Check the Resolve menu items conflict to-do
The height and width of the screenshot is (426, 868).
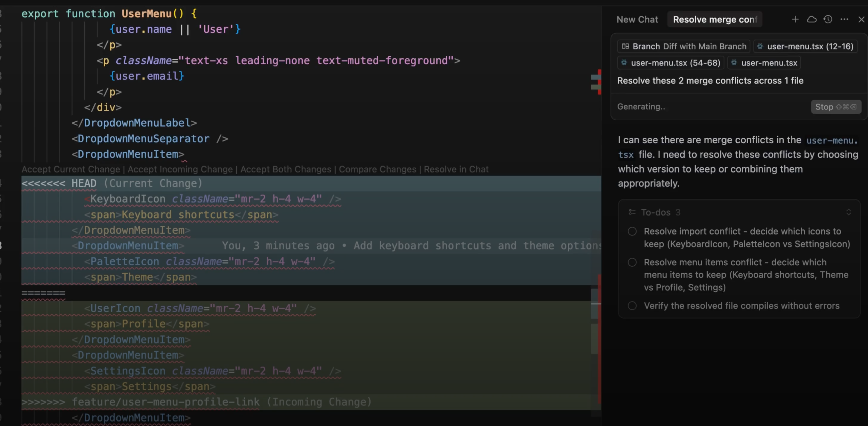pos(632,262)
